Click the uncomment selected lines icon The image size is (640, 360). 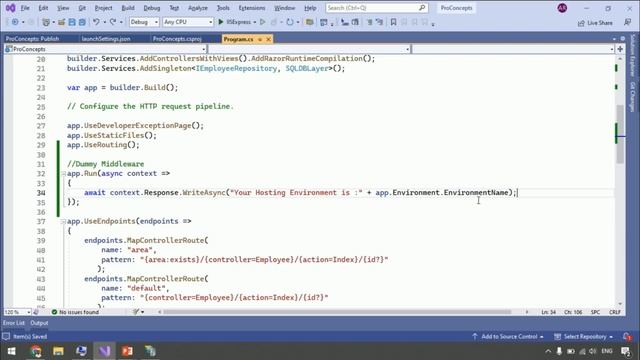(380, 22)
